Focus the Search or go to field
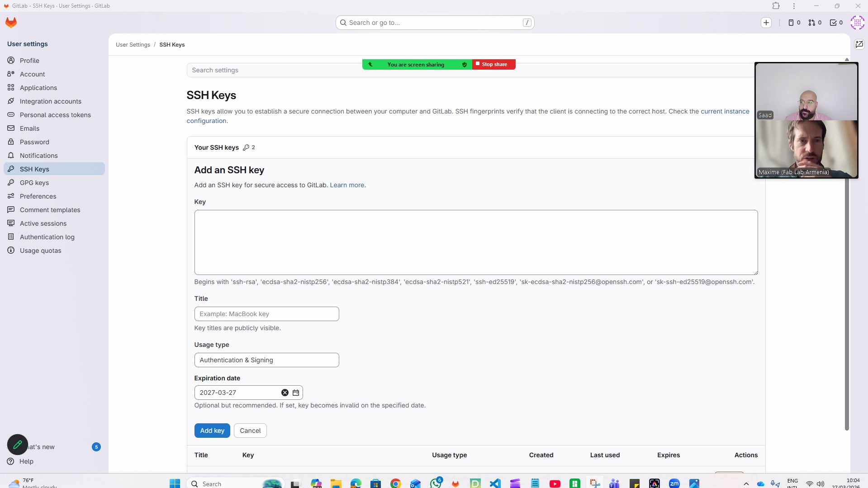 pos(435,23)
